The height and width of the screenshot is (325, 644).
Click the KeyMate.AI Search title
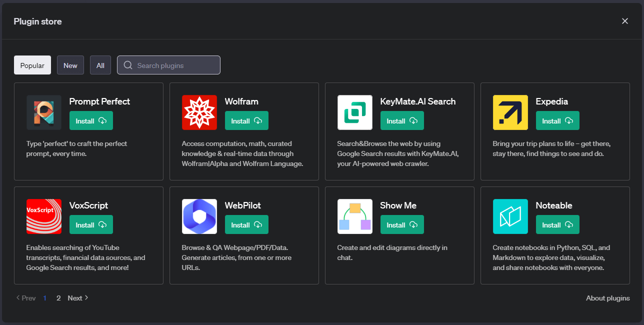[418, 101]
